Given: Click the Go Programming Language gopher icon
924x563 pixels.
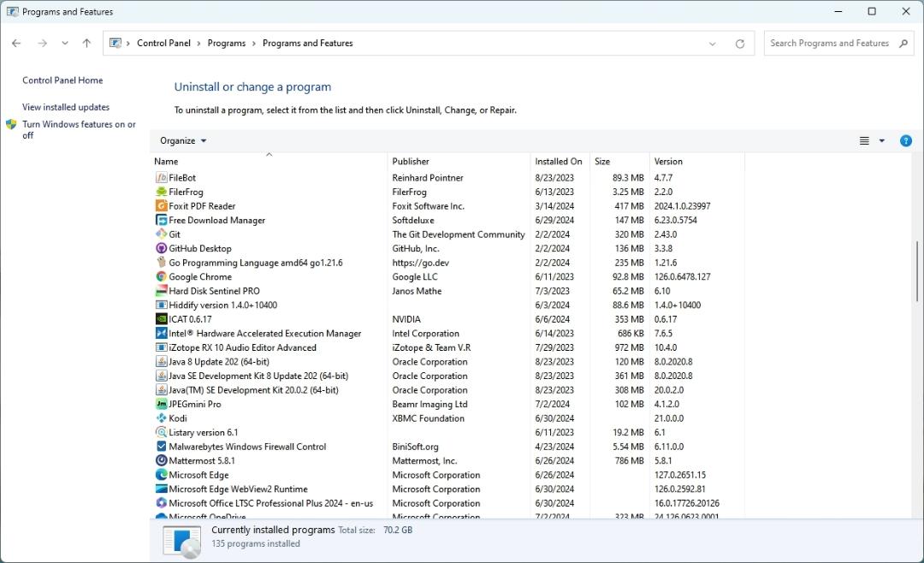Looking at the screenshot, I should pos(161,263).
